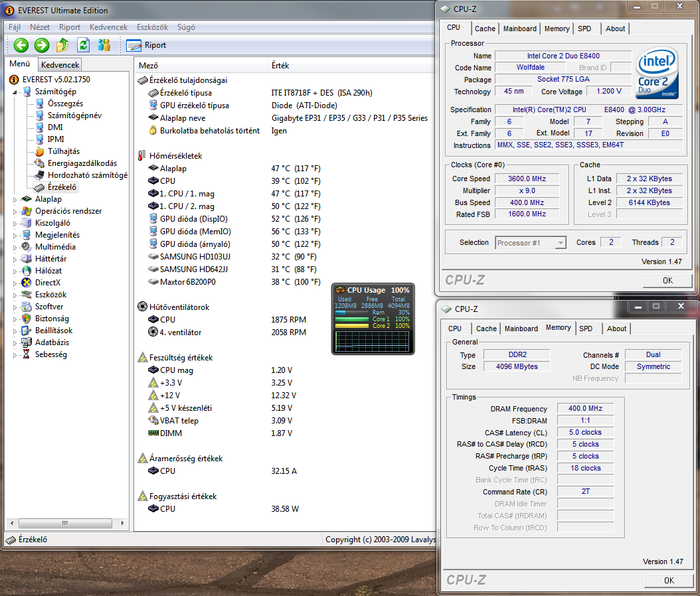Select the Hordozható számítógép laptop icon

pyautogui.click(x=40, y=175)
